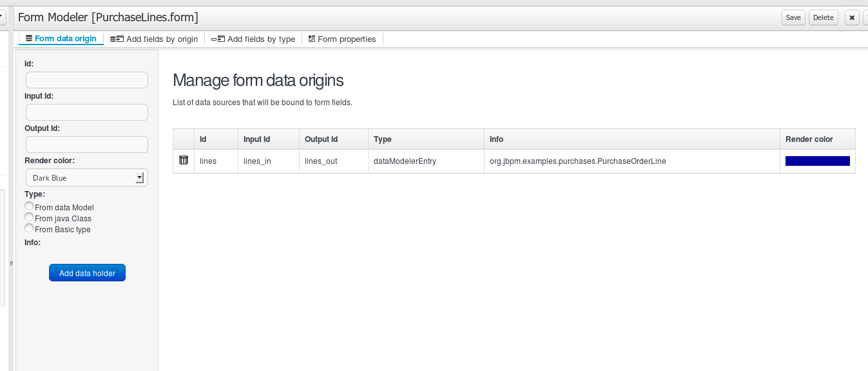Focus the Id text field
868x371 pixels.
click(87, 80)
